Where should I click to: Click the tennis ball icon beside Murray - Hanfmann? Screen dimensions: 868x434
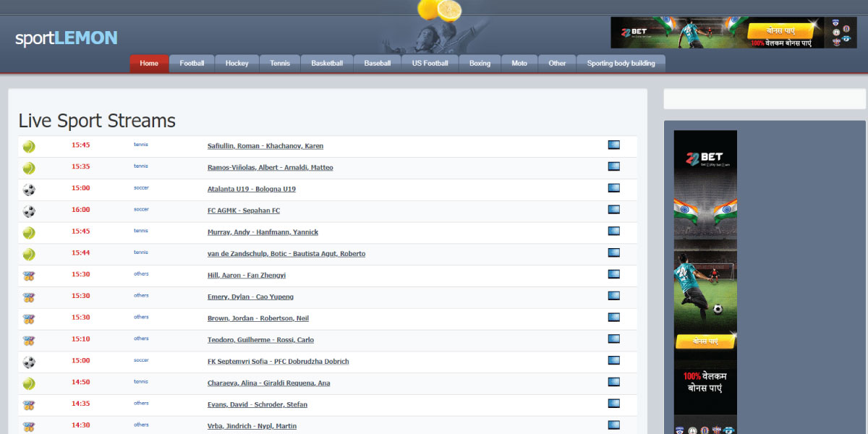pyautogui.click(x=29, y=233)
